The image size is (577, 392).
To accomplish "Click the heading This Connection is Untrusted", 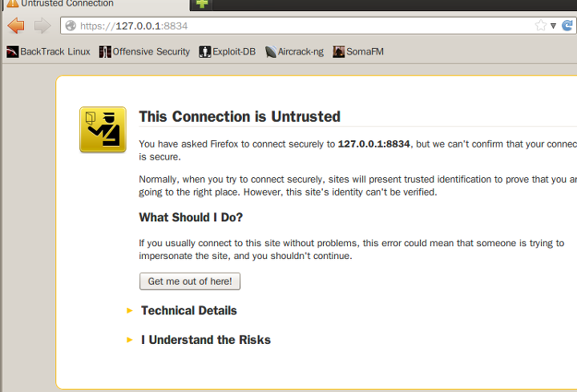I will coord(240,117).
